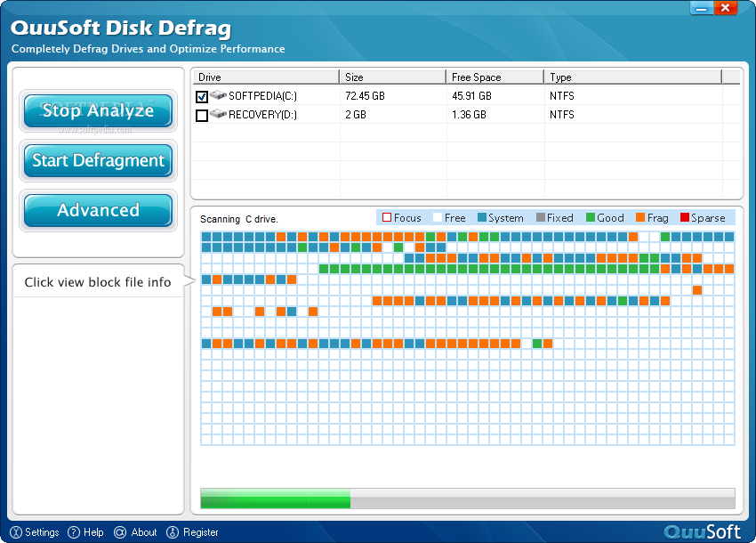Click the Scanning C drive status text
Viewport: 756px width, 543px height.
click(x=239, y=219)
